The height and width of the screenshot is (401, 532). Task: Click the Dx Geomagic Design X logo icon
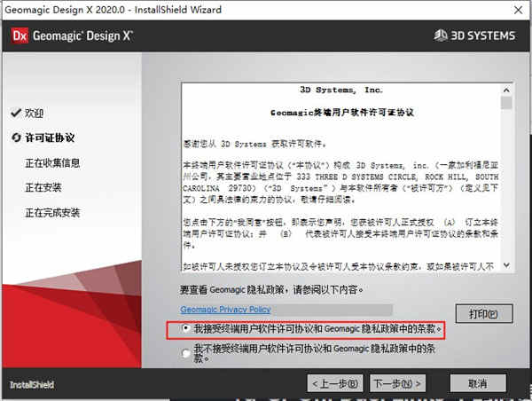point(20,35)
